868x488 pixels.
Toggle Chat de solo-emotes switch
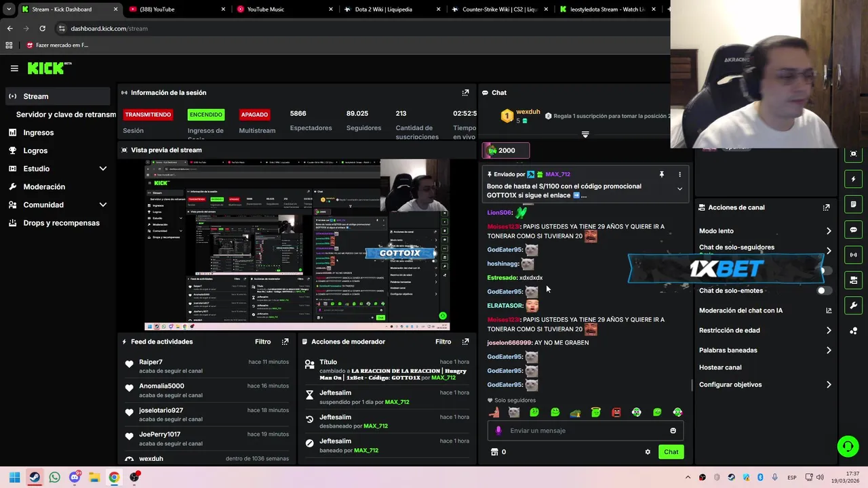pyautogui.click(x=824, y=291)
